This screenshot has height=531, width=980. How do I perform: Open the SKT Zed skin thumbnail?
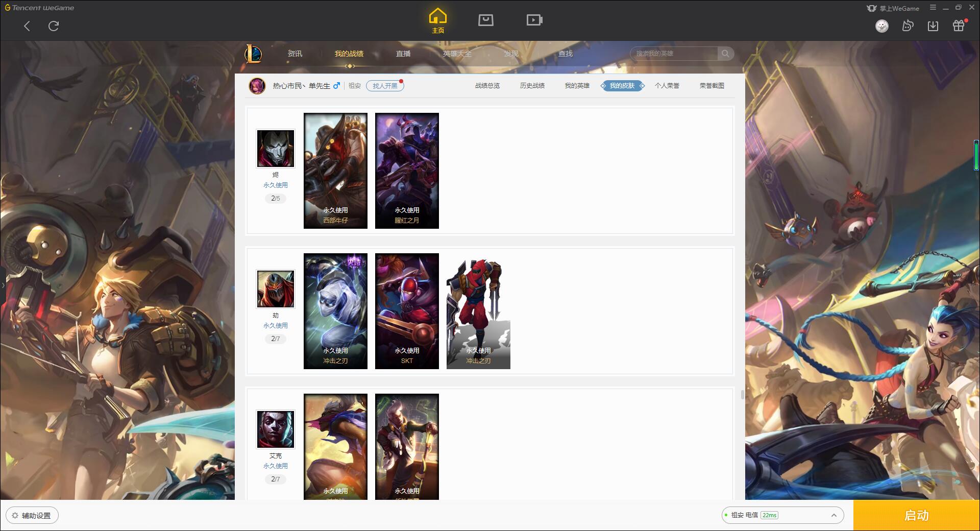tap(407, 311)
